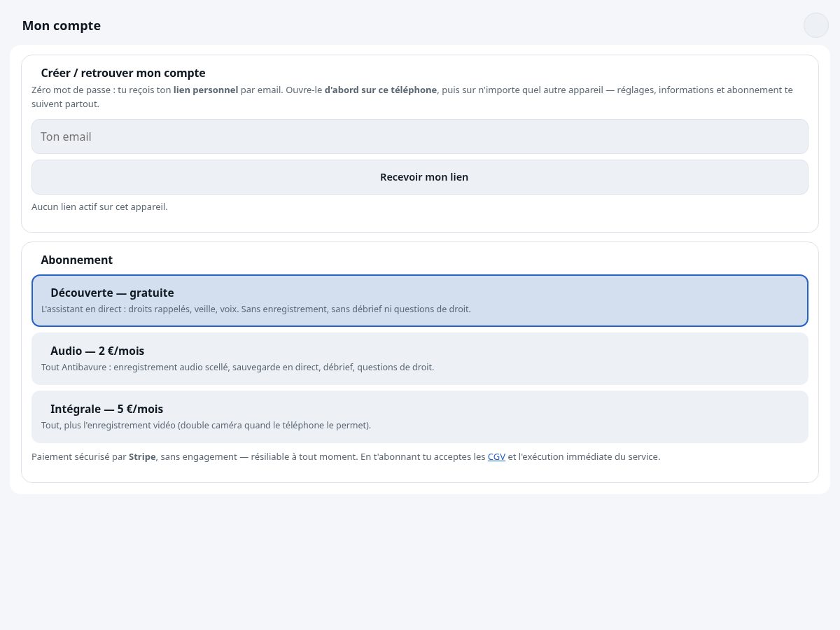The width and height of the screenshot is (840, 630).
Task: Choose the "Audio — 2 €/mois" plan
Action: tap(420, 358)
